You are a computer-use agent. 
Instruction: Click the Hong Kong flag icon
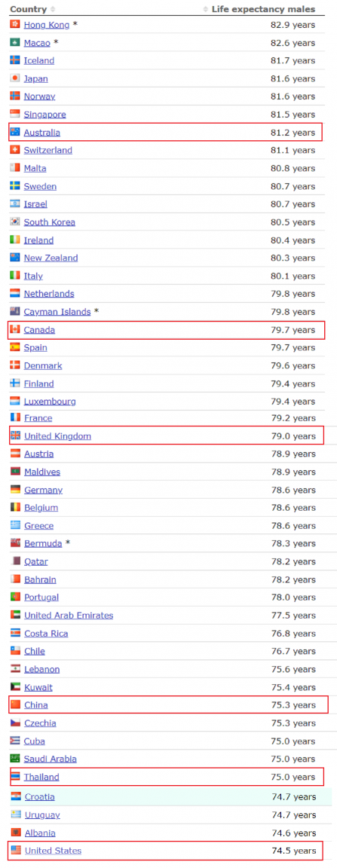(15, 25)
